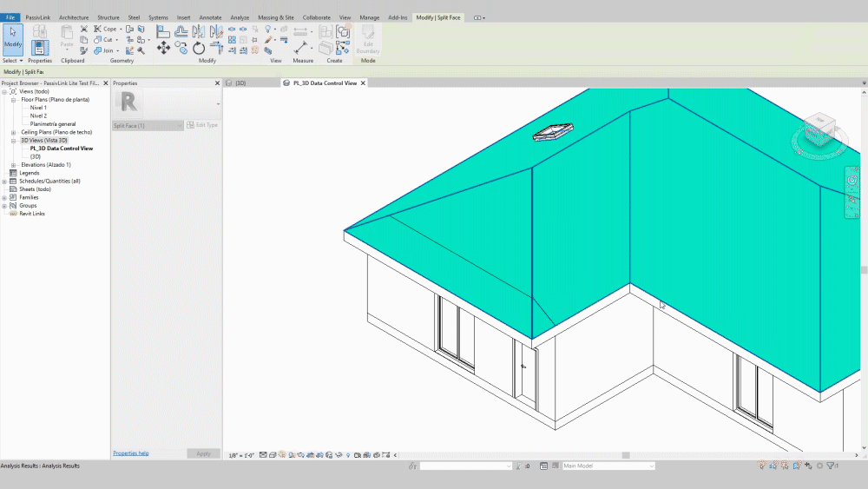Close the Project Browser panel
868x489 pixels.
tap(106, 83)
